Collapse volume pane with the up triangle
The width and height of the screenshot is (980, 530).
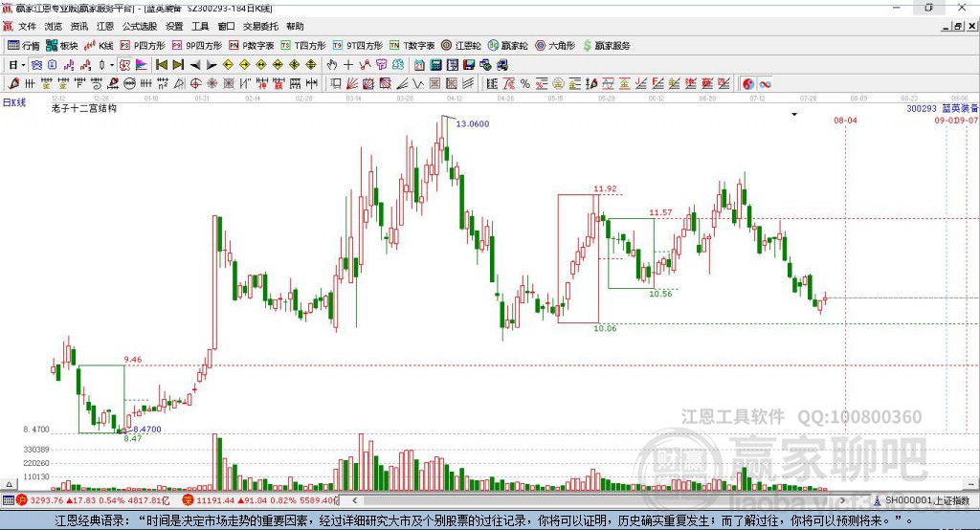[x=9, y=484]
